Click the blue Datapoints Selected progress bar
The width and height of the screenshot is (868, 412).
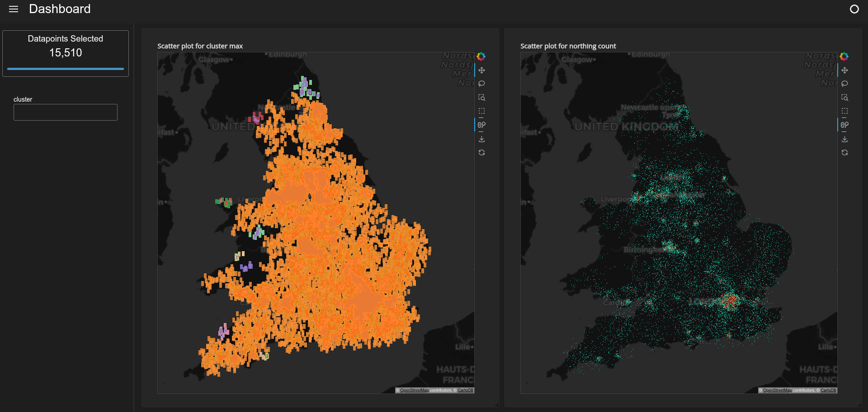click(x=66, y=69)
